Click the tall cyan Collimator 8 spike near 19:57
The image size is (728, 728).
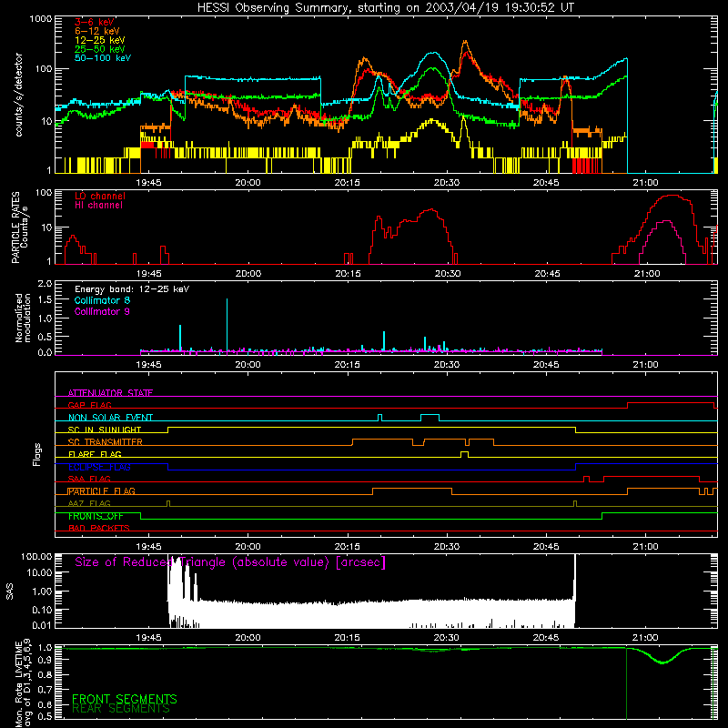point(227,325)
